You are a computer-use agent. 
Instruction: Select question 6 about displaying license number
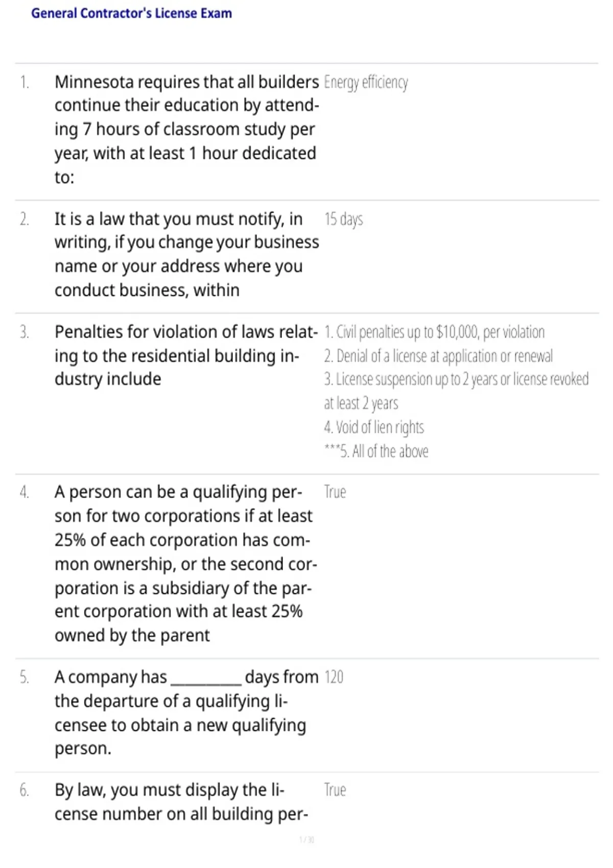click(181, 802)
